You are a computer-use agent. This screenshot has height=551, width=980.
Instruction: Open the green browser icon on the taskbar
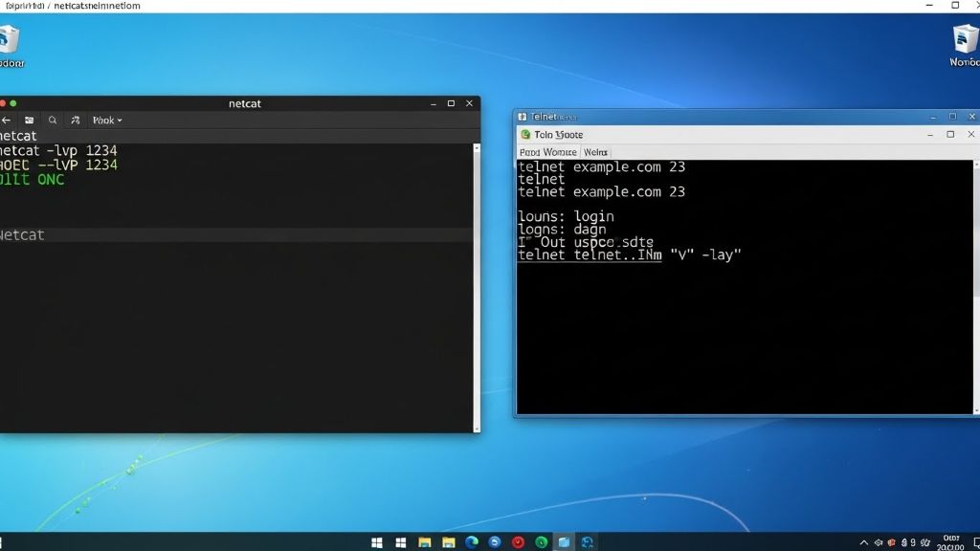pos(542,542)
